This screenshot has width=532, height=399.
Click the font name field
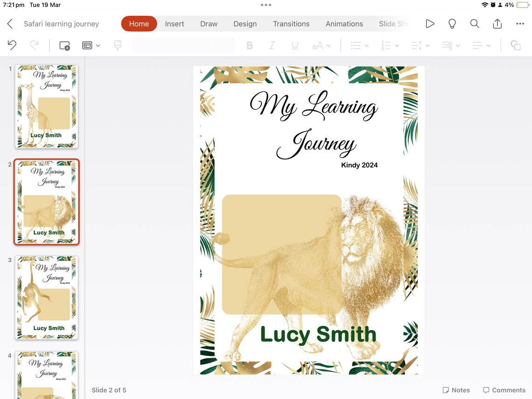click(x=172, y=45)
